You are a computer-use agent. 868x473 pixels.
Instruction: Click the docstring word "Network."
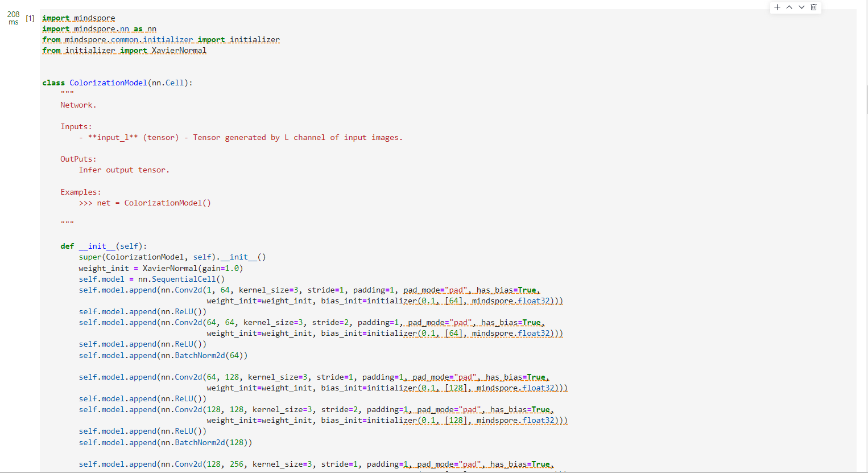[78, 105]
